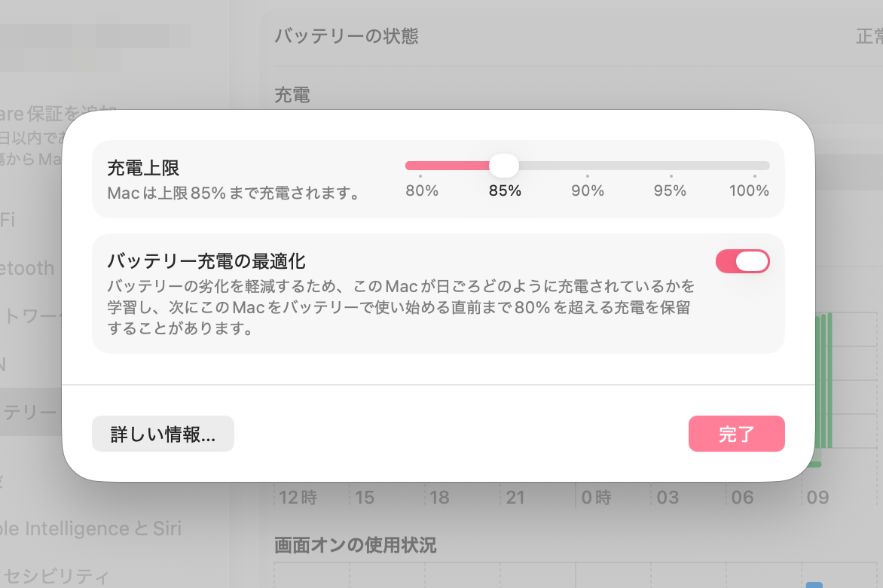
Task: Toggle the バッテリー充電の最適化 switch
Action: click(742, 261)
